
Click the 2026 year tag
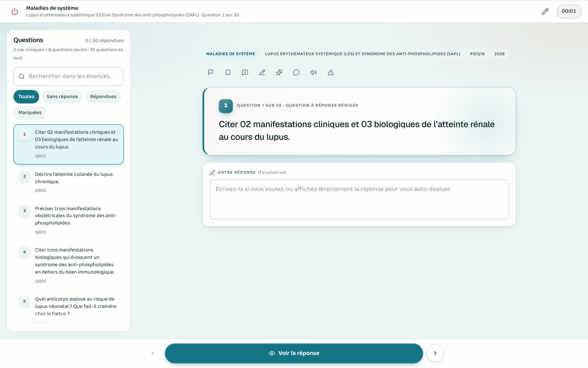tap(499, 54)
